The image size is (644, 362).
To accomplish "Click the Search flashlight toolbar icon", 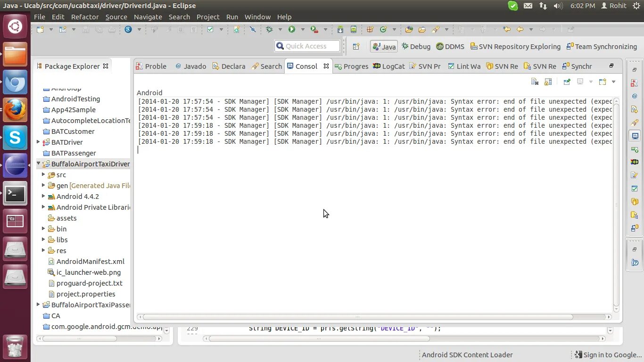I will click(435, 29).
